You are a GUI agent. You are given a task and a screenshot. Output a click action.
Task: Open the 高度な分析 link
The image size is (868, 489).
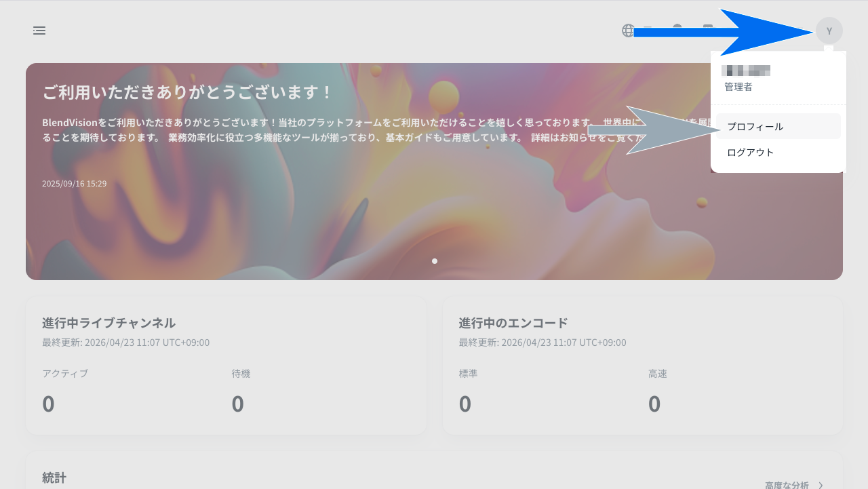[x=794, y=485]
